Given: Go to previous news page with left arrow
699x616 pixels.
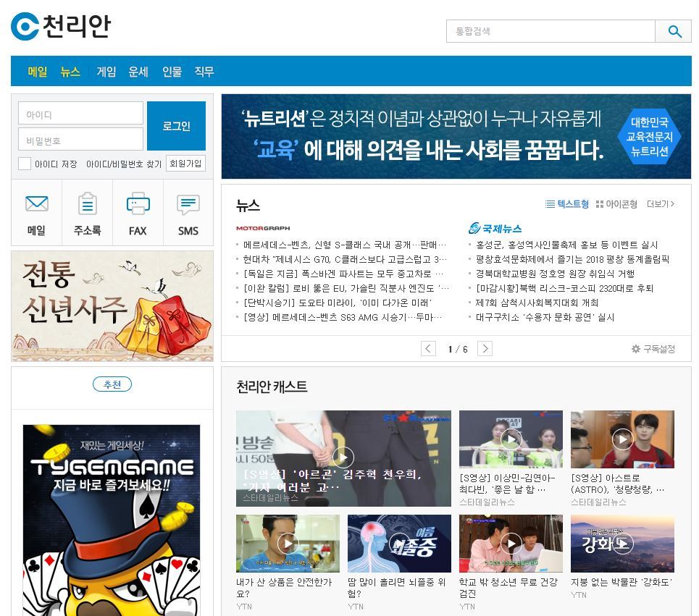Looking at the screenshot, I should click(428, 347).
